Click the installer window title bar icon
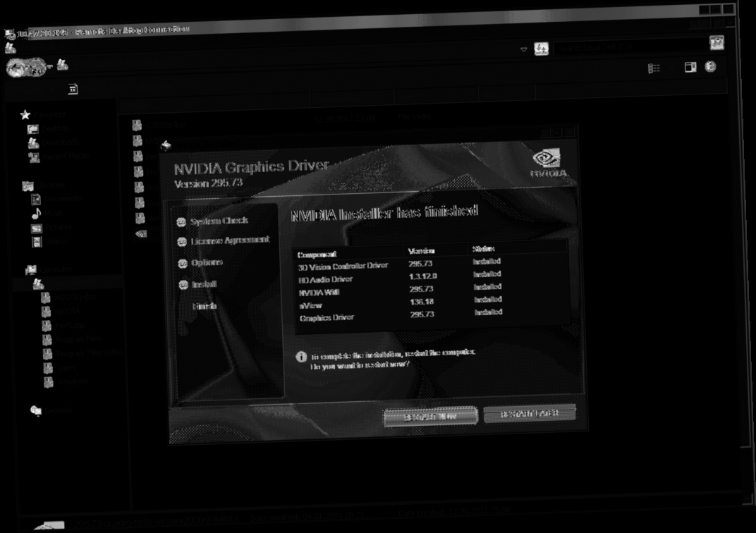Screen dimensions: 756x533 click(166, 145)
